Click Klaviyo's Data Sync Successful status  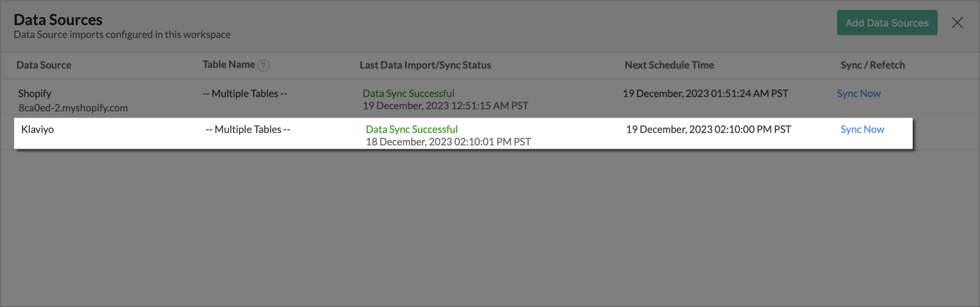click(x=411, y=129)
